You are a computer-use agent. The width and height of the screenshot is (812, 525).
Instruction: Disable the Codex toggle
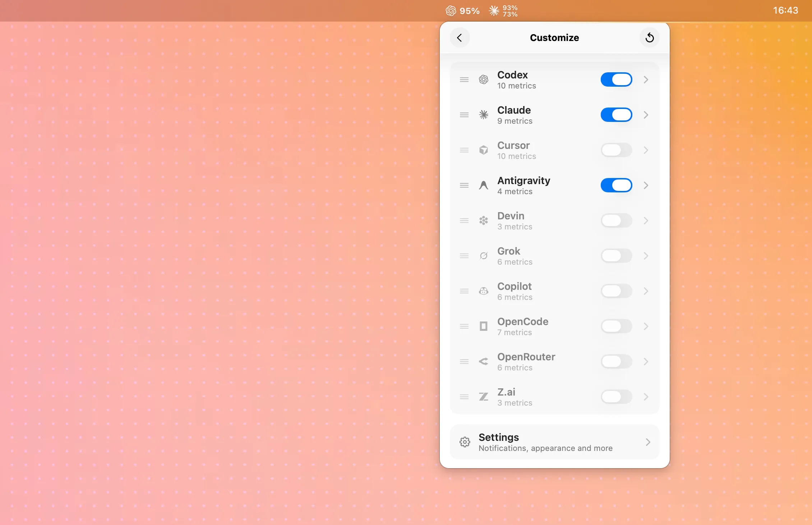point(616,79)
